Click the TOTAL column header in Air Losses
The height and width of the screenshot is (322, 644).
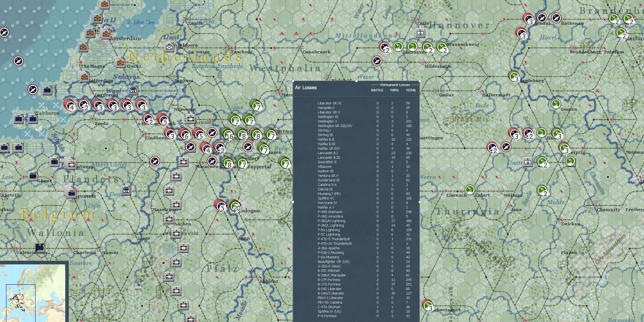tap(411, 90)
